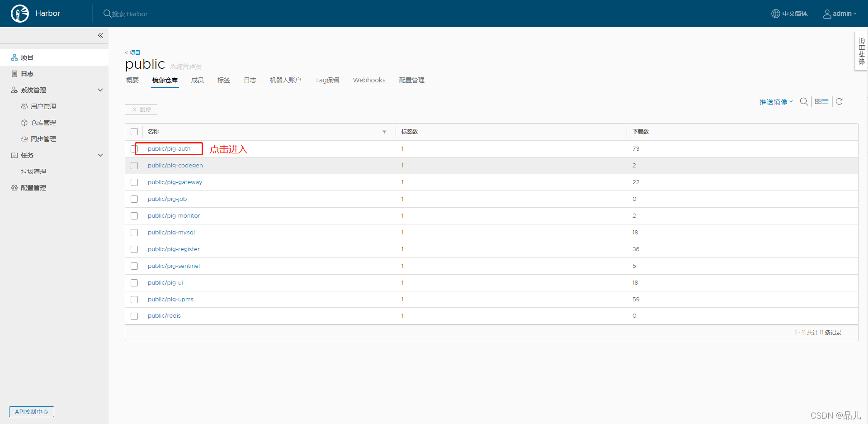The height and width of the screenshot is (424, 868).
Task: Open the public/pig-upms repository
Action: coord(170,300)
